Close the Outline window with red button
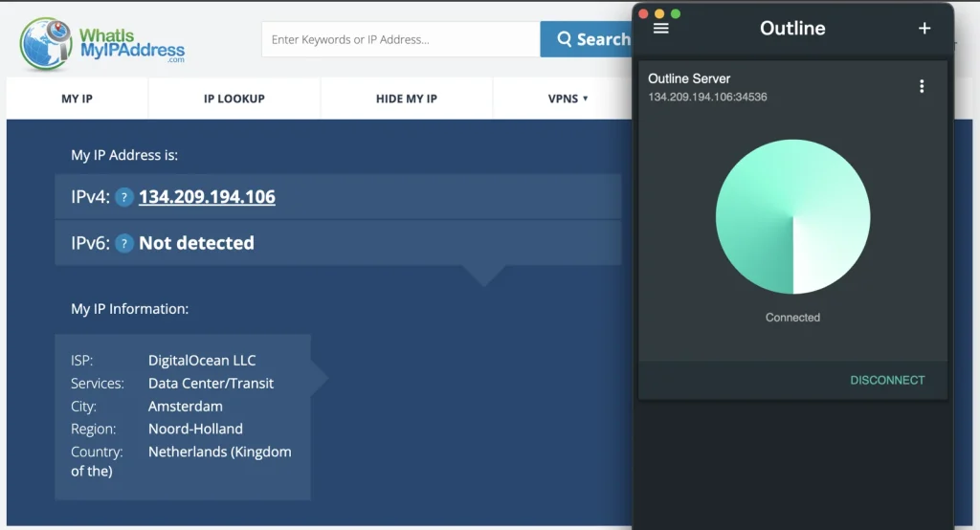 pos(643,13)
